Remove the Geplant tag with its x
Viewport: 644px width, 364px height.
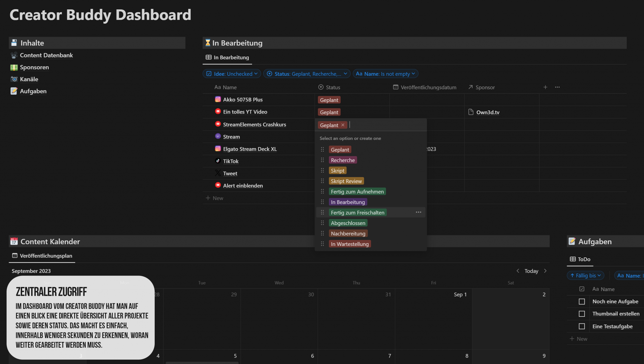coord(343,125)
